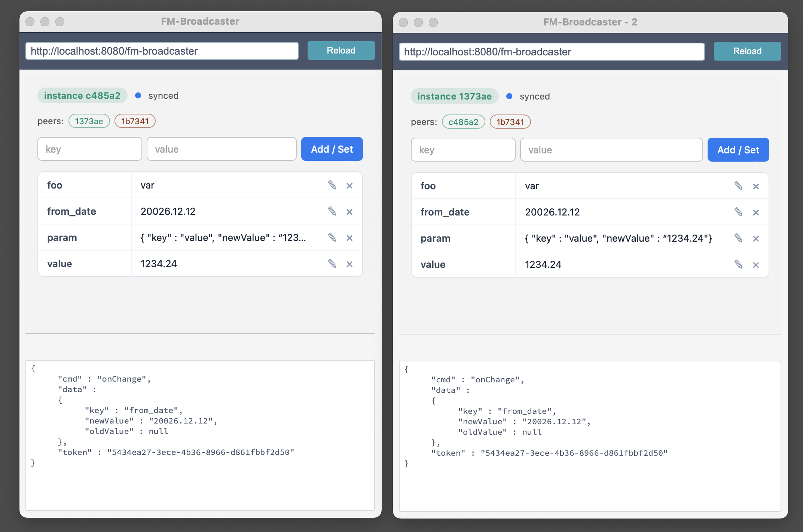Viewport: 803px width, 532px height.
Task: Click the value input in FM-Broadcaster - 2 window
Action: click(611, 150)
